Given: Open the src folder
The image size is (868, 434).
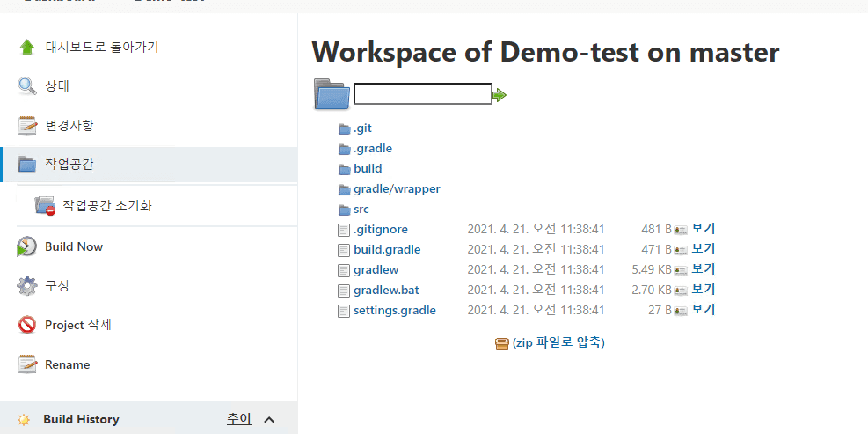Looking at the screenshot, I should tap(361, 210).
